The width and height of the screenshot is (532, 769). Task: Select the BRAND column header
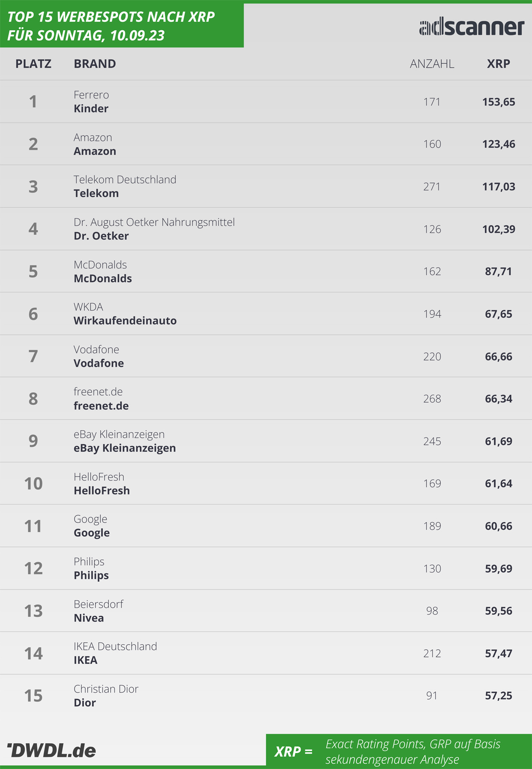pos(95,64)
